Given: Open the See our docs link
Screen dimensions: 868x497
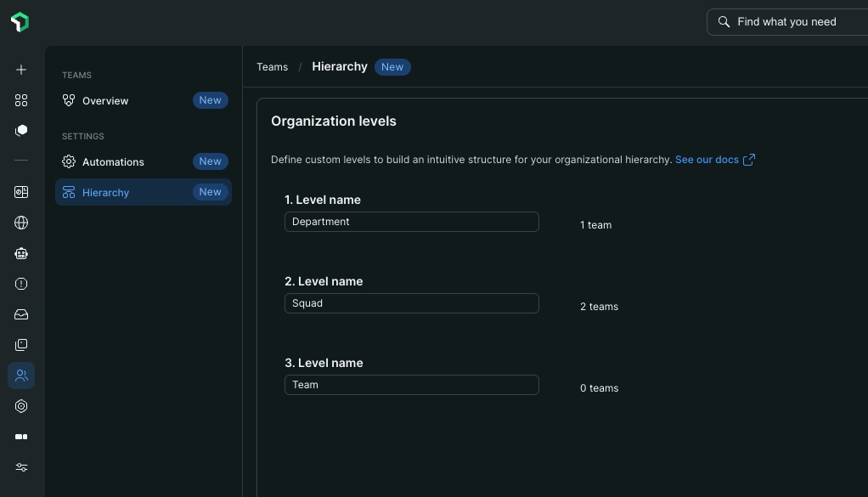Looking at the screenshot, I should (707, 160).
